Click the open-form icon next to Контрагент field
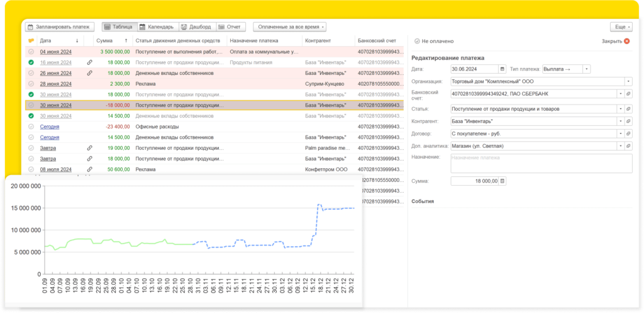The image size is (644, 313). click(x=628, y=122)
